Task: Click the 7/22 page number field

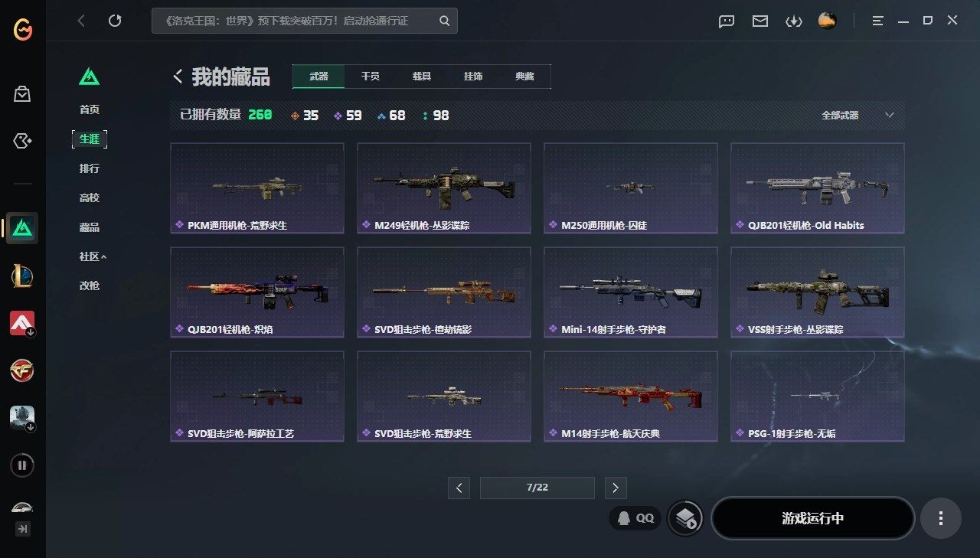Action: pos(537,488)
